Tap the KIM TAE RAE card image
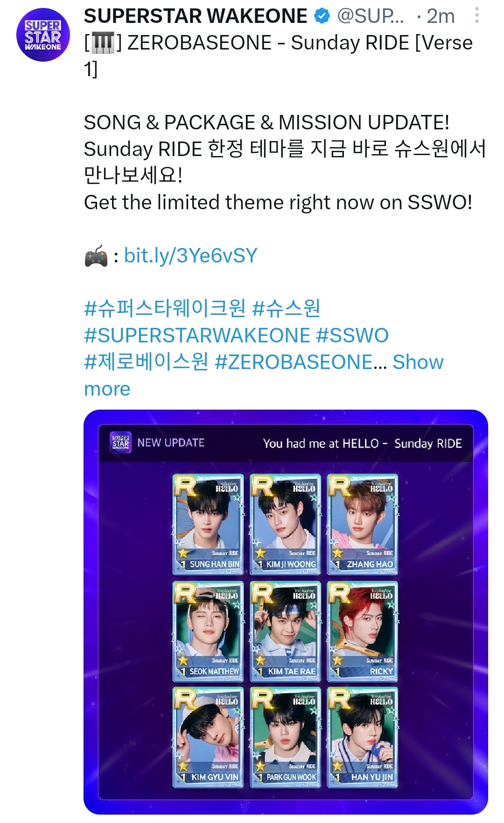The width and height of the screenshot is (504, 823). (286, 631)
